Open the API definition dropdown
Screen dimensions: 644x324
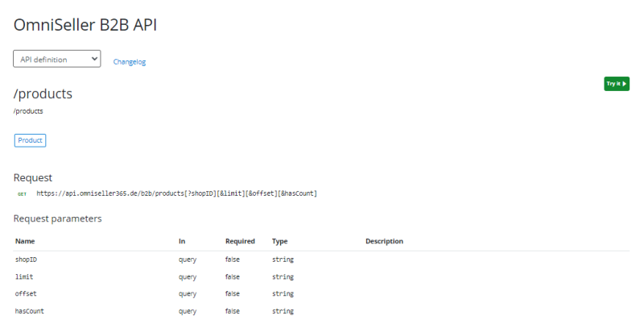[56, 59]
